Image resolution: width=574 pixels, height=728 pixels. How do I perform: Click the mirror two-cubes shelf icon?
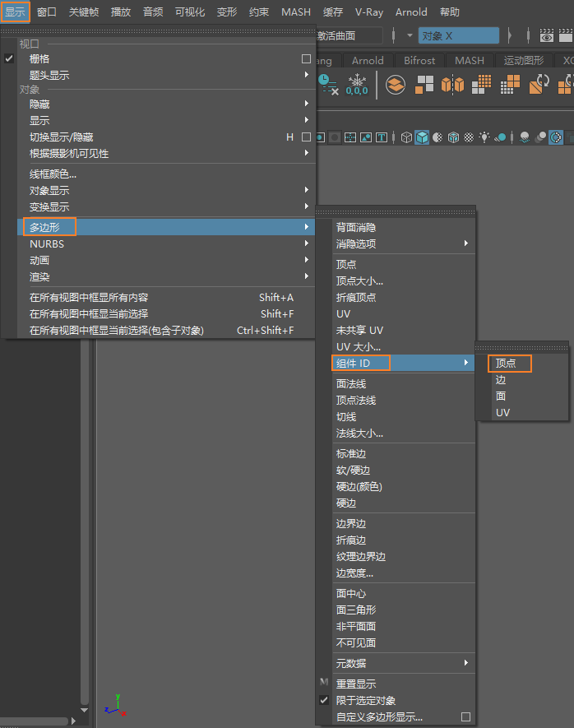tap(452, 85)
